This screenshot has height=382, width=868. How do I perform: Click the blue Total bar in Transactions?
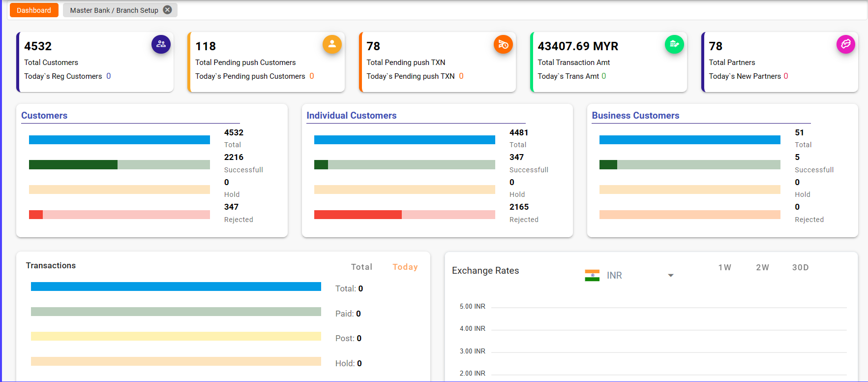point(176,286)
